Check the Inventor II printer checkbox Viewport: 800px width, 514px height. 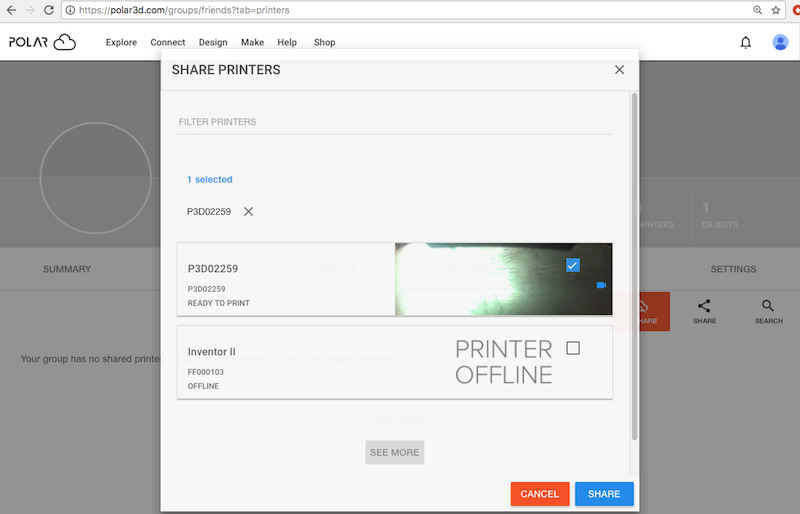pos(573,348)
